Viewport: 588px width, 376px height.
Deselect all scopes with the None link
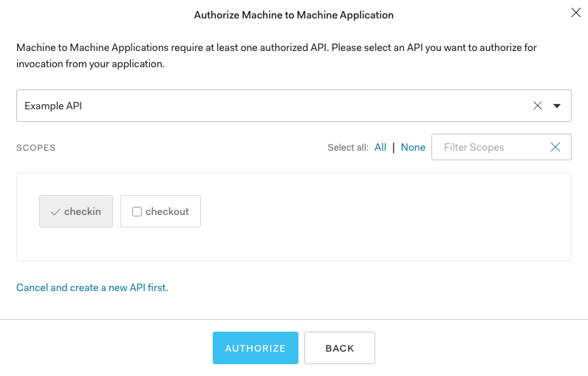point(413,147)
